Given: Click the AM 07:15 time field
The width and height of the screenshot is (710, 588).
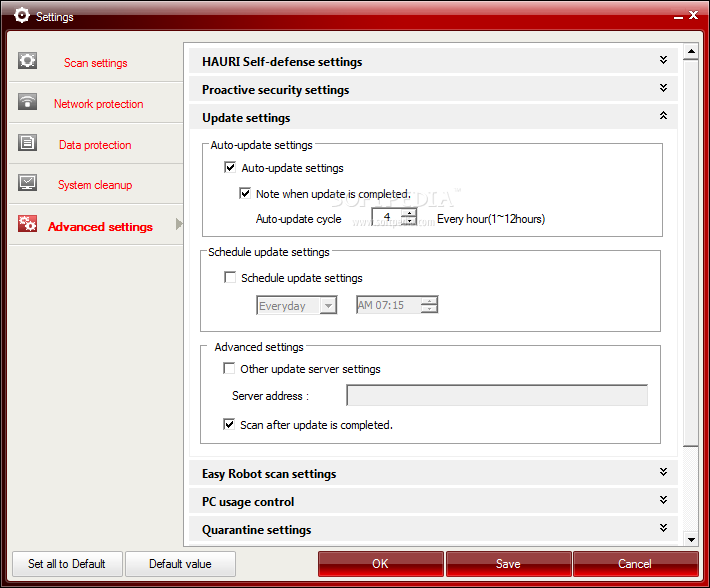Looking at the screenshot, I should point(389,305).
